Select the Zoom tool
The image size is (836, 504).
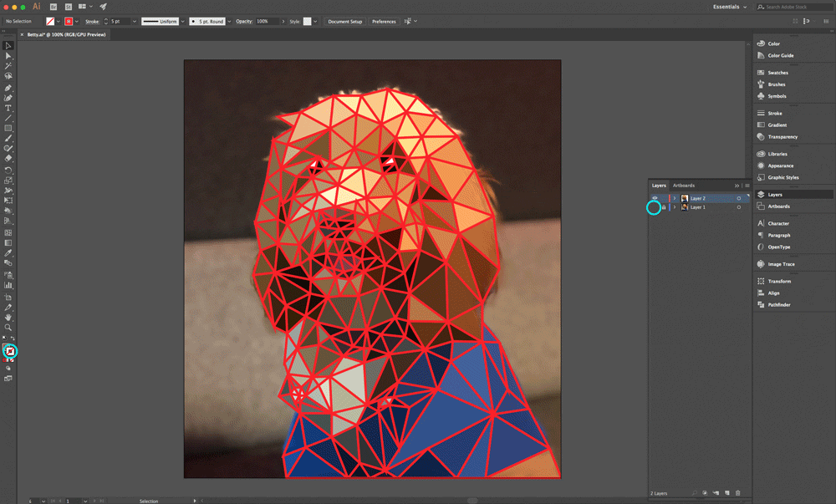[x=8, y=328]
